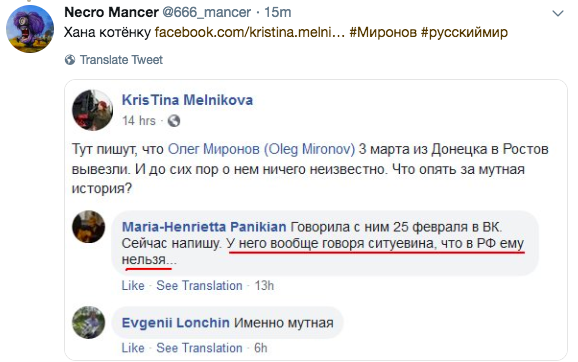
Task: Open the facebook.com/kristina.melni link
Action: pos(250,32)
